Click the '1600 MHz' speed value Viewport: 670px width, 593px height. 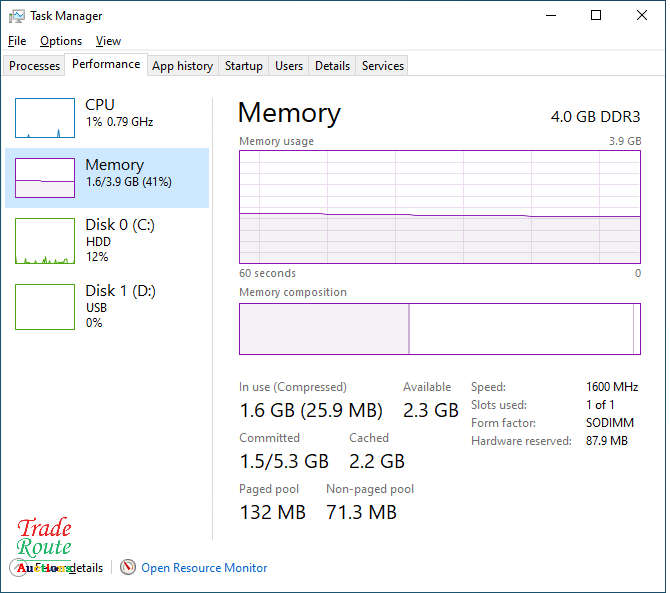[x=612, y=387]
